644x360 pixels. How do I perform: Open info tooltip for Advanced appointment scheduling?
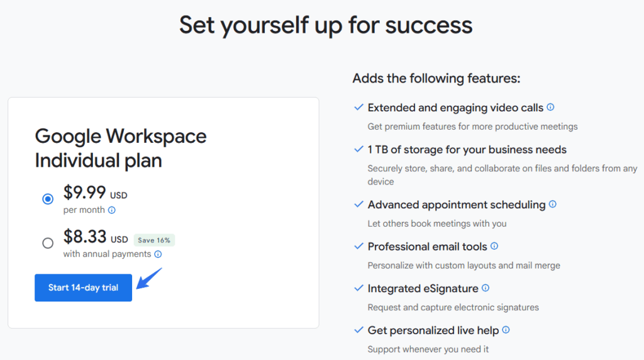[552, 205]
